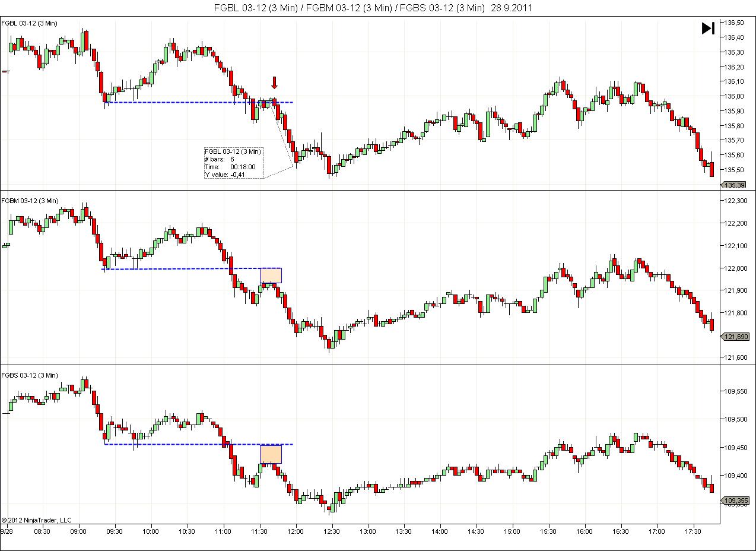
Task: Click the scroll-to-last-bar arrow icon
Action: (708, 28)
